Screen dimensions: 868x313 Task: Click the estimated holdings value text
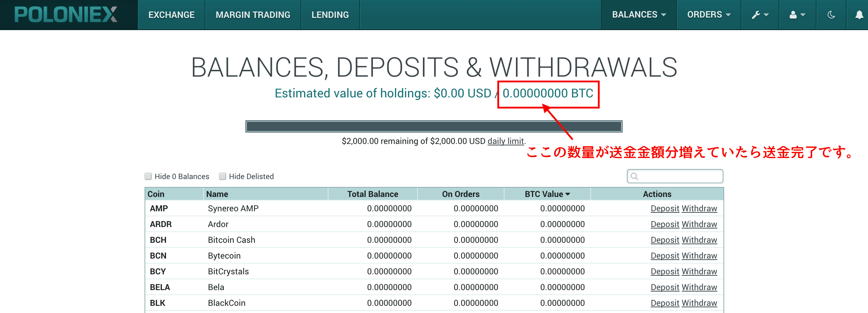pos(434,93)
